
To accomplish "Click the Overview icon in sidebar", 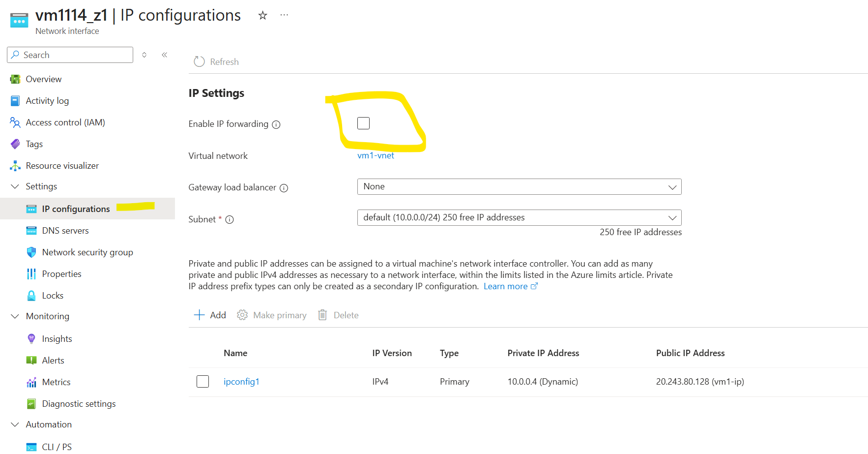I will click(x=15, y=79).
